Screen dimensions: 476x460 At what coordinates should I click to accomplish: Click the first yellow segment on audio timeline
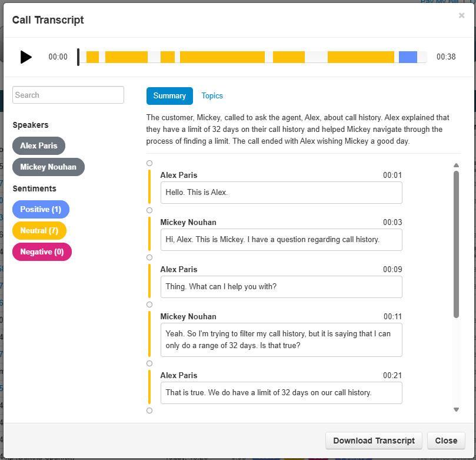92,57
